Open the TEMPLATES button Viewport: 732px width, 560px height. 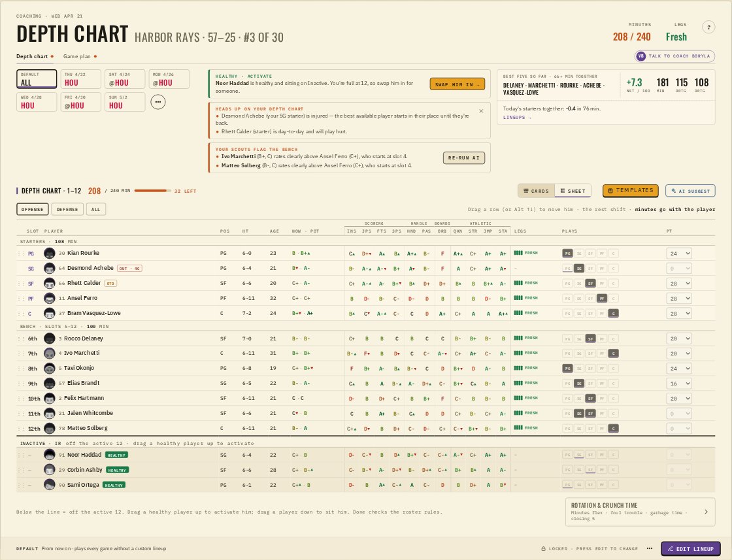pyautogui.click(x=631, y=190)
